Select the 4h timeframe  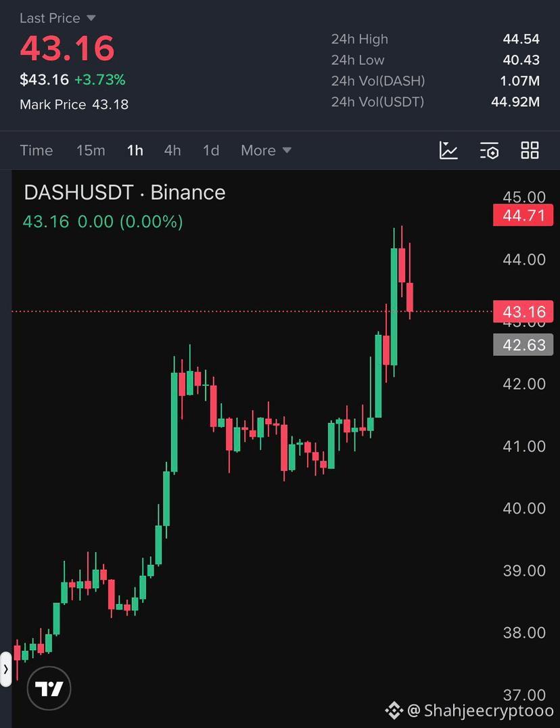point(172,150)
